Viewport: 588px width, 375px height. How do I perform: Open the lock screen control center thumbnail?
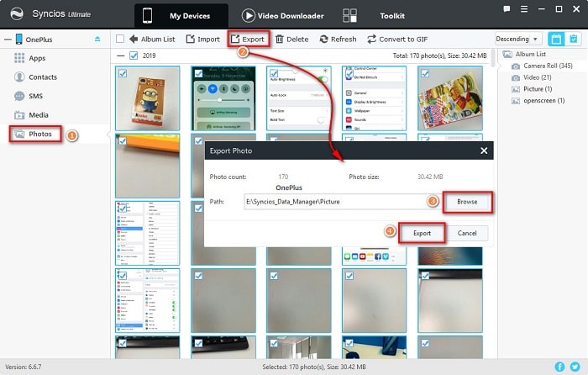tap(223, 98)
